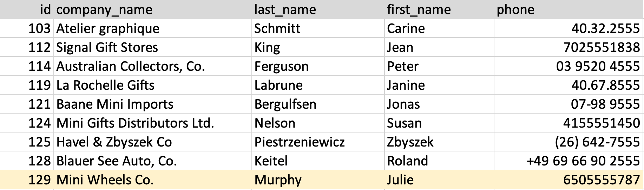
Task: Click last name Bergulfsen cell
Action: coord(285,104)
